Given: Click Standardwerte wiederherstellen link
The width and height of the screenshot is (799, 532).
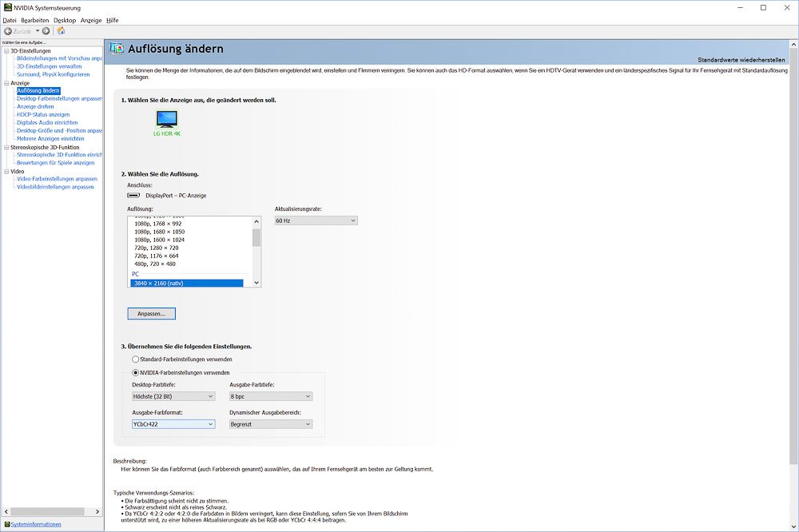Looking at the screenshot, I should (741, 60).
